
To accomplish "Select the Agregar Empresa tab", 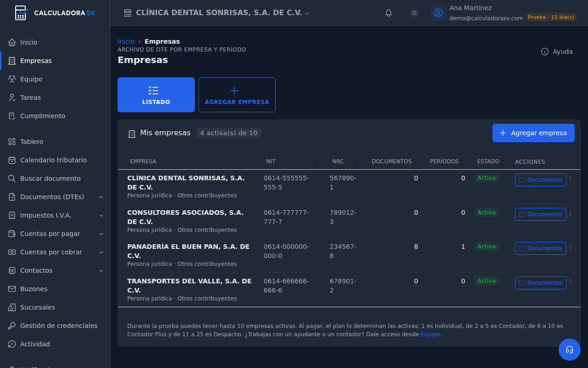I will (x=237, y=95).
